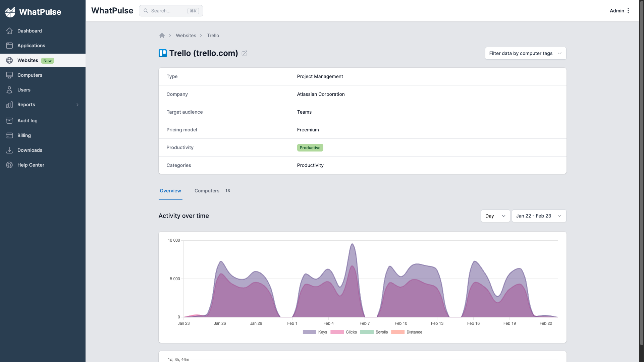The image size is (644, 362).
Task: Open Trello externally via the external-link icon
Action: [245, 53]
